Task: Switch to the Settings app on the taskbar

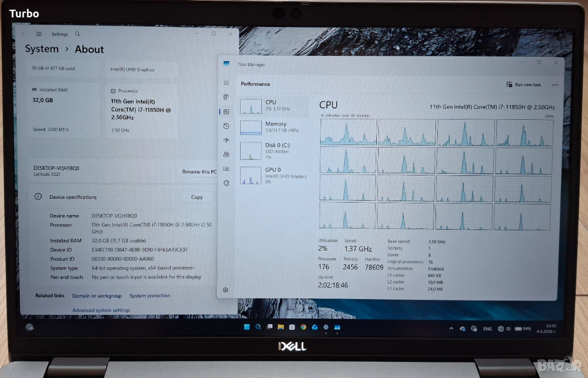Action: [326, 327]
